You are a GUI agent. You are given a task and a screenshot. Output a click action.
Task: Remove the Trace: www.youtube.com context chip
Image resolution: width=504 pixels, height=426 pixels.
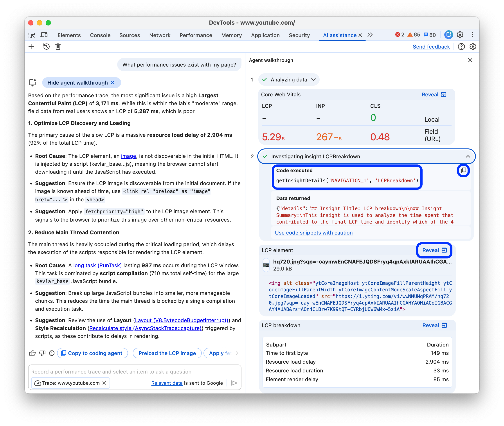tap(104, 383)
